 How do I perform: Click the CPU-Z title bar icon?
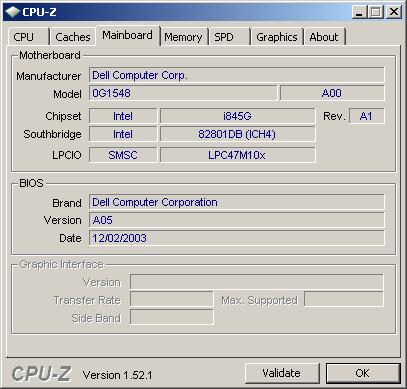point(12,12)
